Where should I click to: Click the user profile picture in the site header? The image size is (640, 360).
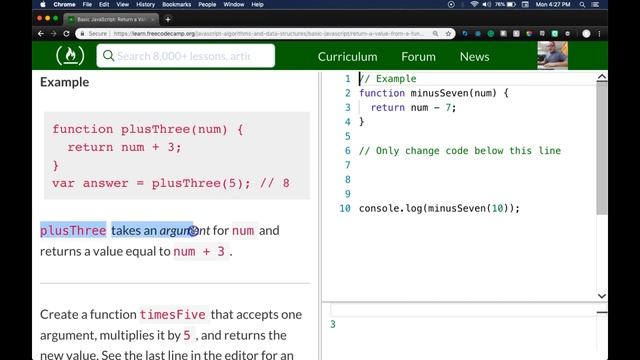[x=552, y=56]
